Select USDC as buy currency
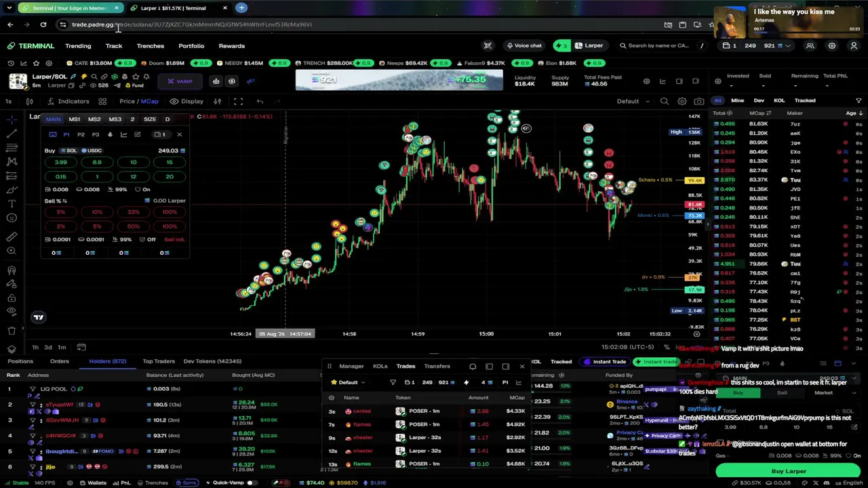Screen dimensions: 868x488 coord(91,150)
